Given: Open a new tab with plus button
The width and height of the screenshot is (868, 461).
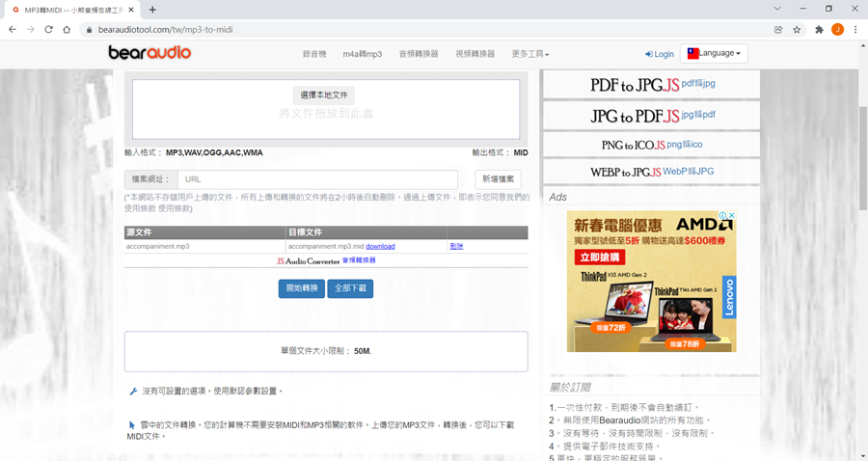Looking at the screenshot, I should [152, 10].
